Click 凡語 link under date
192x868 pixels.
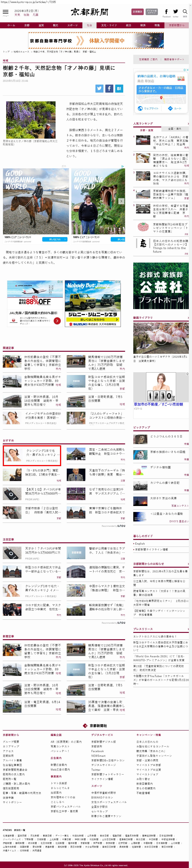coord(35,15)
